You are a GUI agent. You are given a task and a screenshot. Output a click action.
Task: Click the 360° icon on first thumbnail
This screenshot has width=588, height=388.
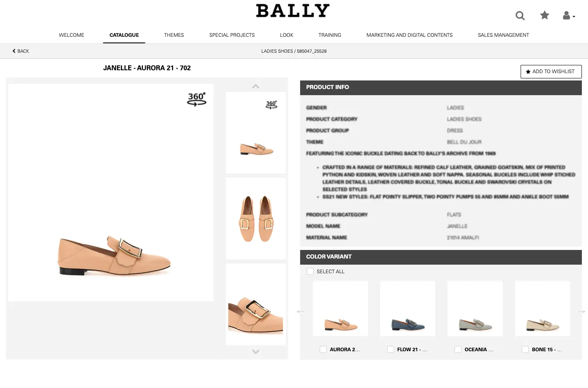(272, 105)
